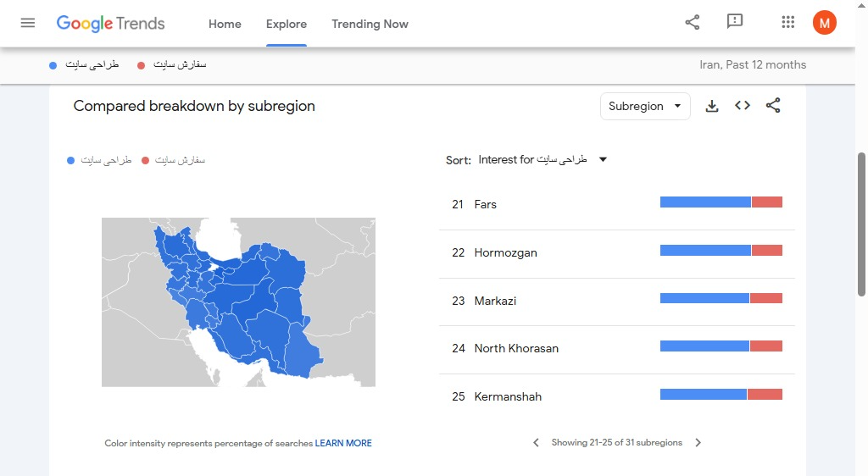The image size is (868, 476).
Task: Open the embed code icon
Action: [x=743, y=106]
